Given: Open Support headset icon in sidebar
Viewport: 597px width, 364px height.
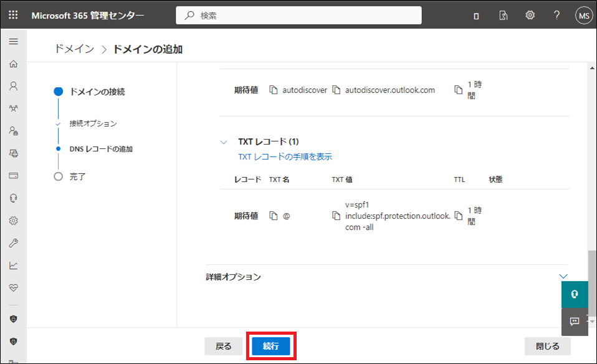Looking at the screenshot, I should coord(13,198).
